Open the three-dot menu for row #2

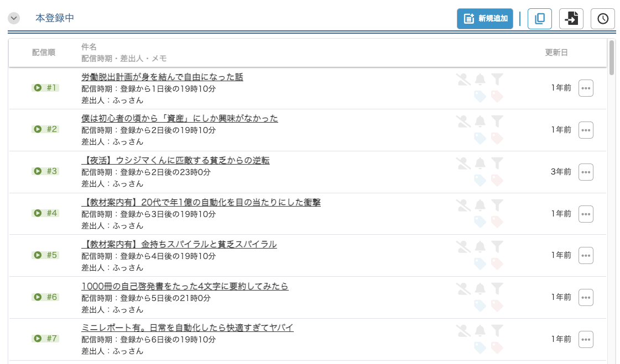586,130
